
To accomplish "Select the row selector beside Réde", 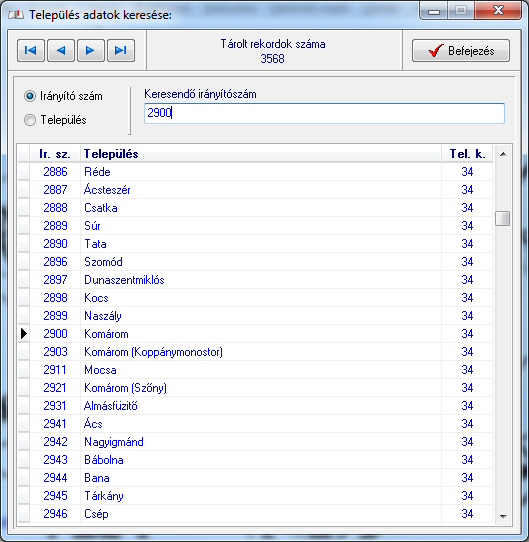I will (x=24, y=172).
